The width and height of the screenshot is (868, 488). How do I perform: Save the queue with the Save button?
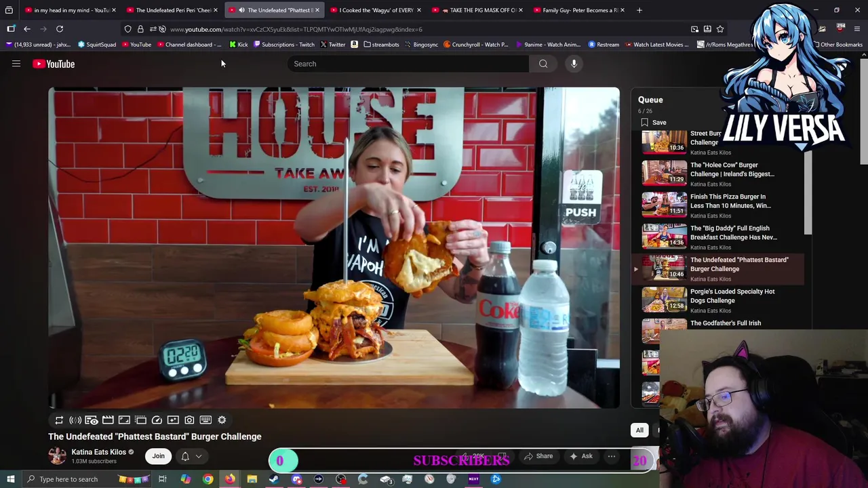(652, 123)
